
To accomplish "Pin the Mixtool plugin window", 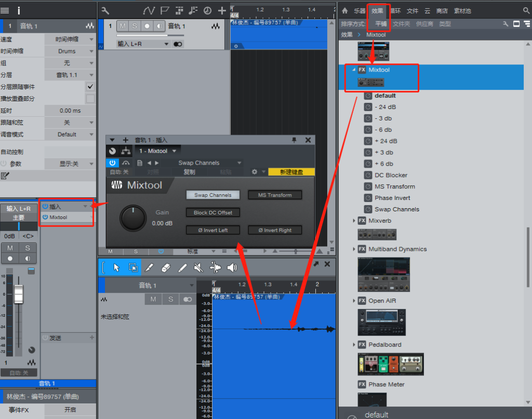I will pos(294,140).
